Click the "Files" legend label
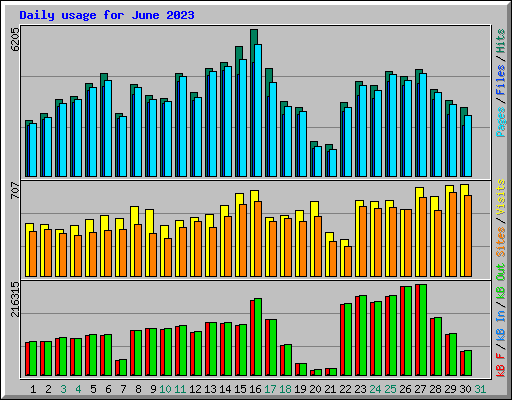Screen dimensions: 512x400 pos(501,80)
